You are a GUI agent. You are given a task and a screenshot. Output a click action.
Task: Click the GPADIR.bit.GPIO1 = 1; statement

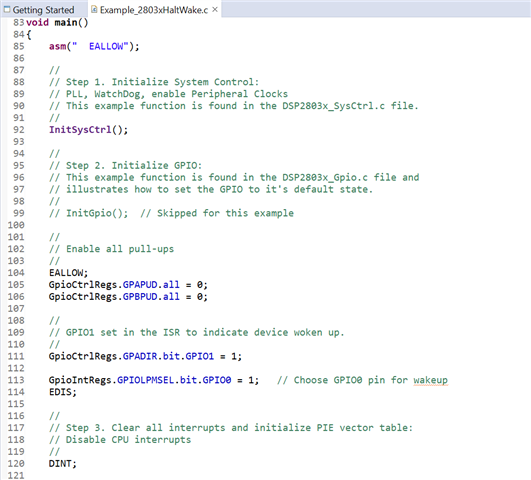(x=145, y=356)
